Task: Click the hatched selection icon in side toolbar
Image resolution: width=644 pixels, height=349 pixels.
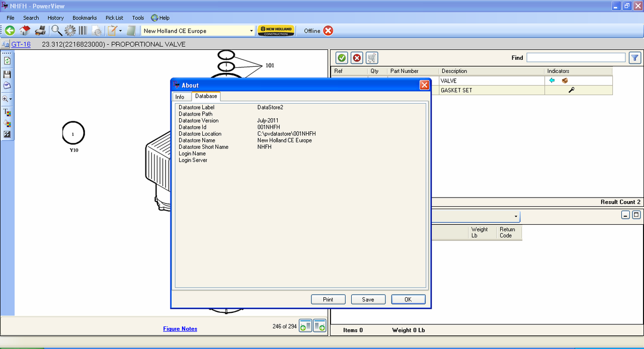Action: pos(7,134)
